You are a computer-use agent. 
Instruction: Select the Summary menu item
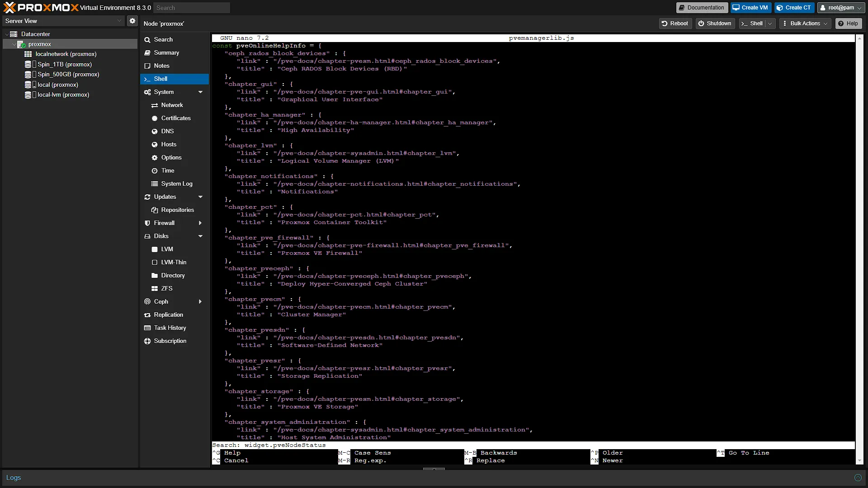pos(175,53)
